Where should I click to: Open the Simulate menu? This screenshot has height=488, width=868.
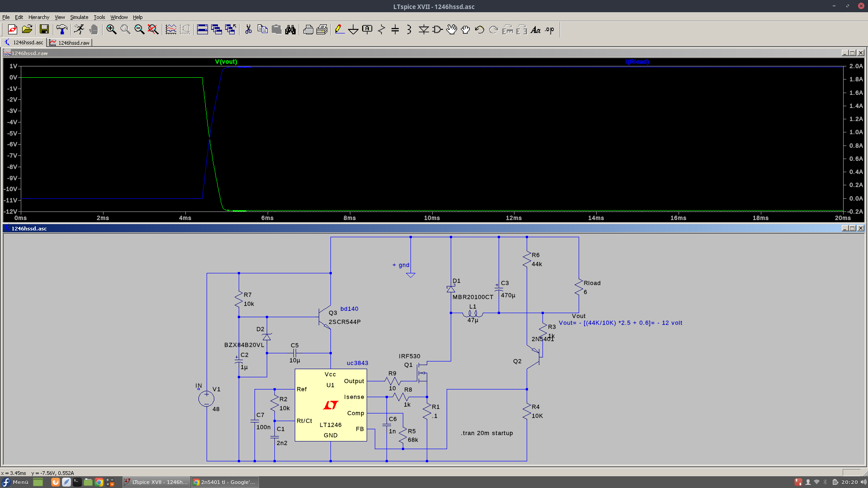coord(79,17)
